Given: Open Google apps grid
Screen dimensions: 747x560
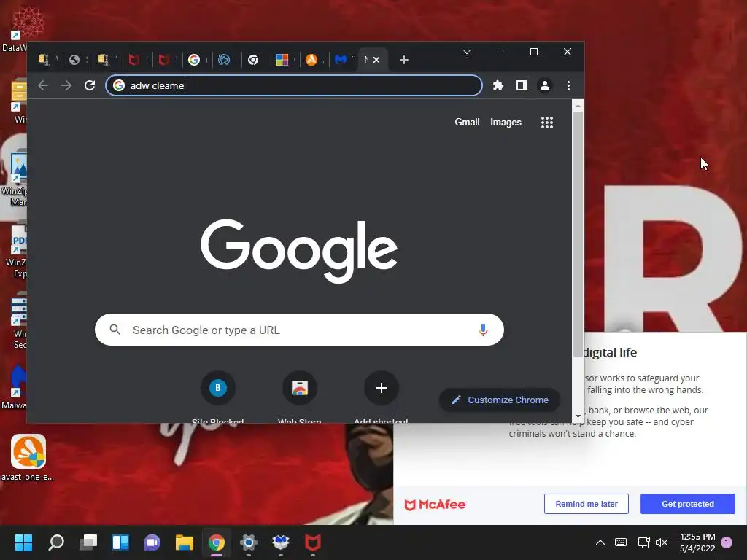Looking at the screenshot, I should tap(547, 122).
